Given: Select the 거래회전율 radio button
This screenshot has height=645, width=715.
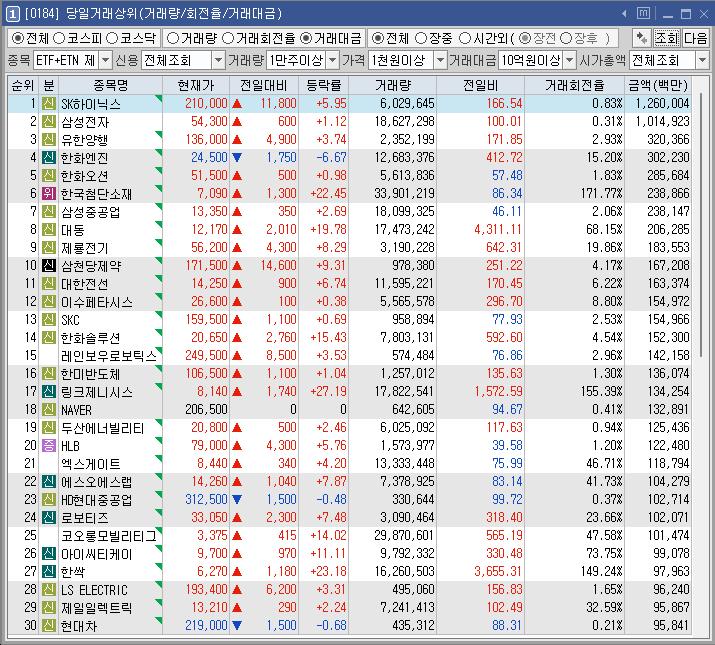Looking at the screenshot, I should tap(228, 38).
